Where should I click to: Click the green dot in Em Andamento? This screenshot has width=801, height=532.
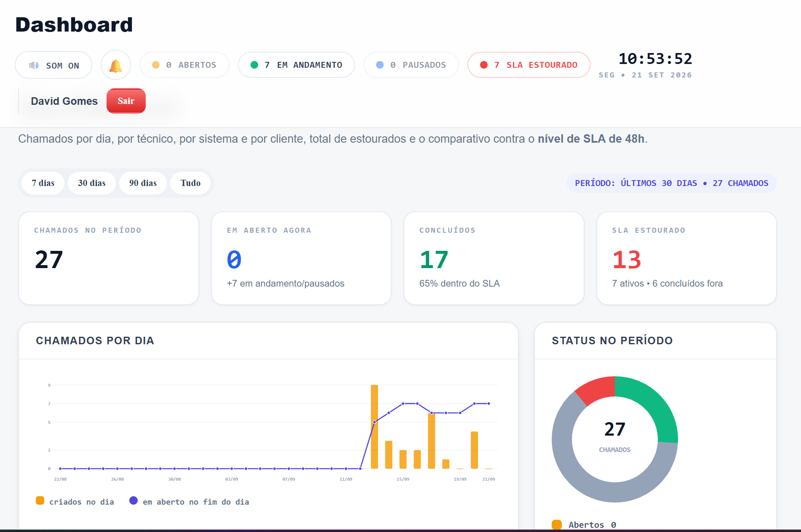(x=254, y=65)
